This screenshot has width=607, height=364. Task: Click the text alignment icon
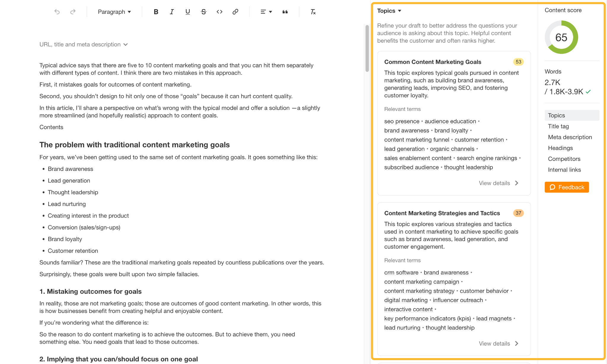265,12
